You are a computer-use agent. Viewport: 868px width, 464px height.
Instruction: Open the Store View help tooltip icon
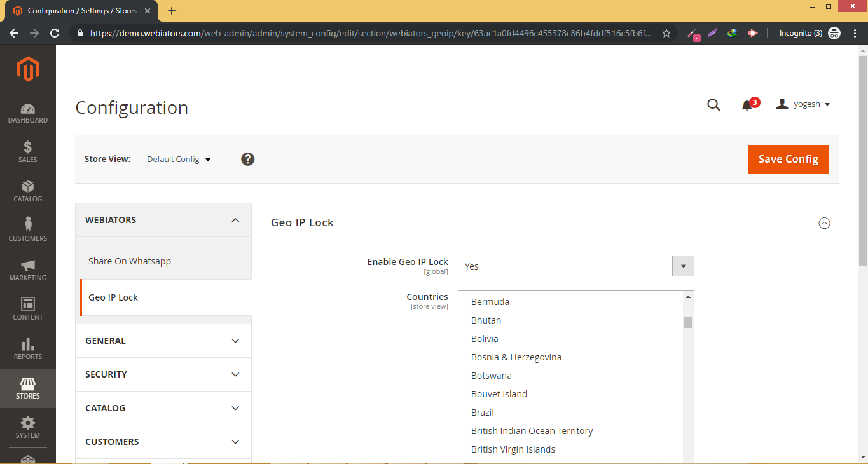click(247, 159)
